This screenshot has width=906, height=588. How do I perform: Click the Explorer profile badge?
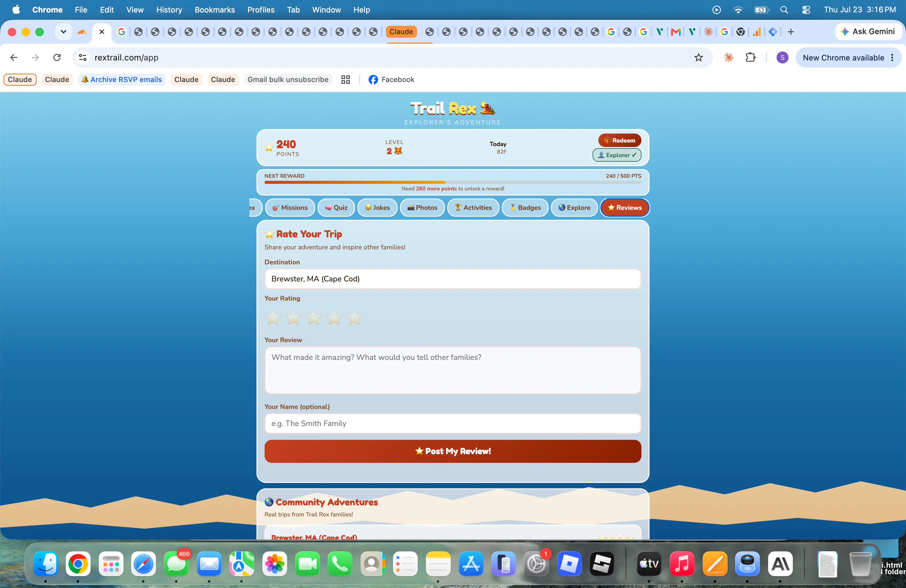coord(617,155)
